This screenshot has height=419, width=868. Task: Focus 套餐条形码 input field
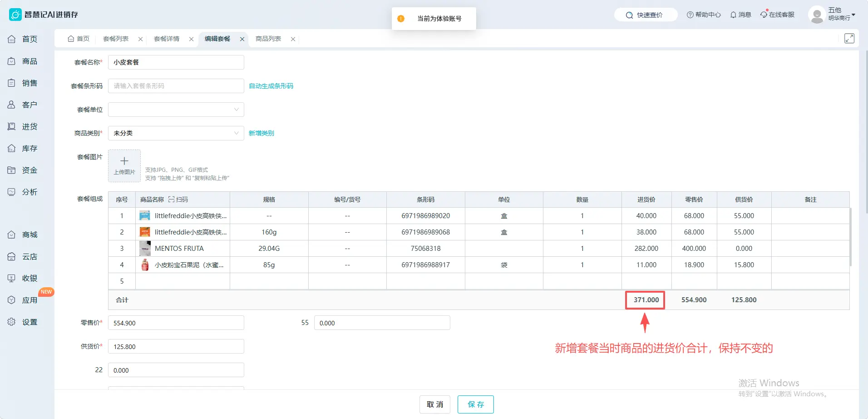click(176, 86)
